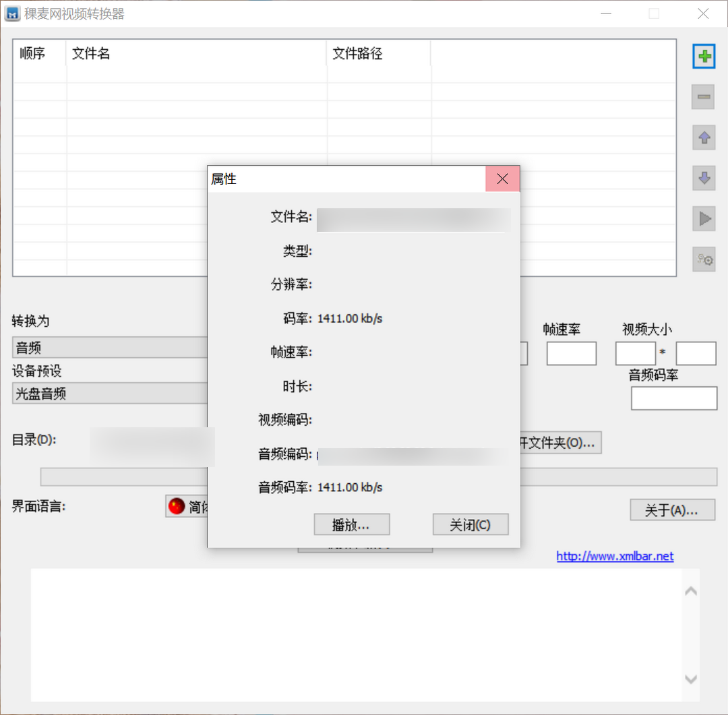Click the 播放 button in Properties dialog
Image resolution: width=728 pixels, height=715 pixels.
(x=351, y=524)
